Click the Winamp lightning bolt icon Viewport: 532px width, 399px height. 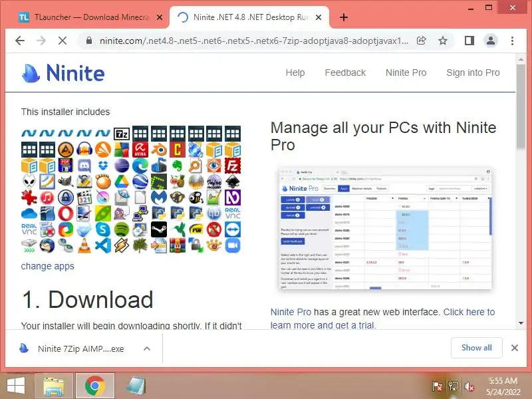point(122,245)
